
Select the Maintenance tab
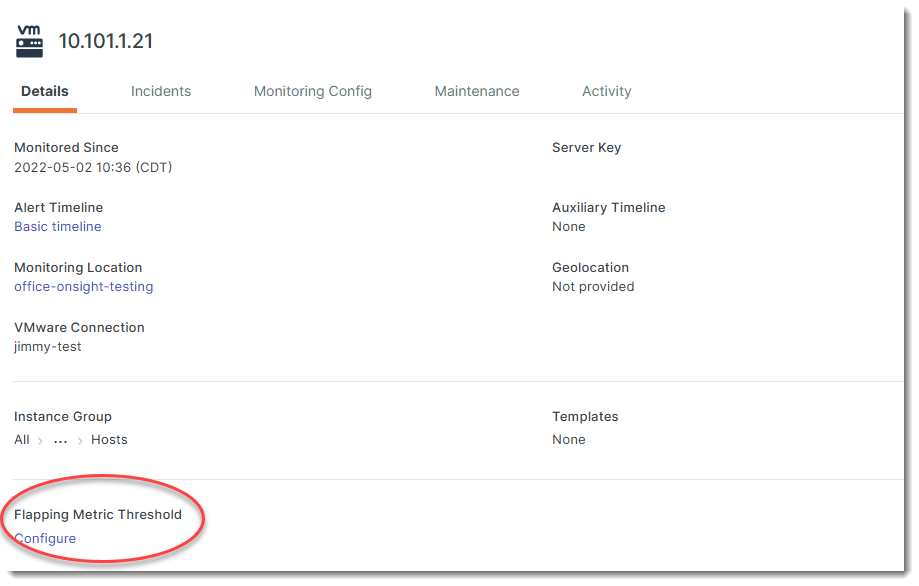coord(477,91)
